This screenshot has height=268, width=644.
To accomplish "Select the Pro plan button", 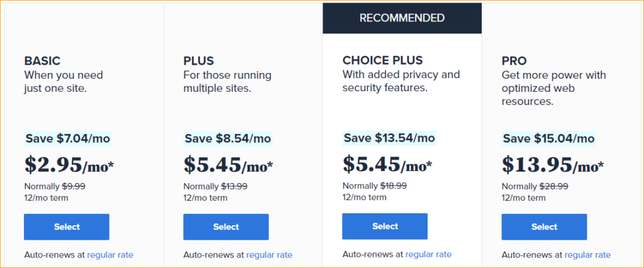I will (544, 227).
